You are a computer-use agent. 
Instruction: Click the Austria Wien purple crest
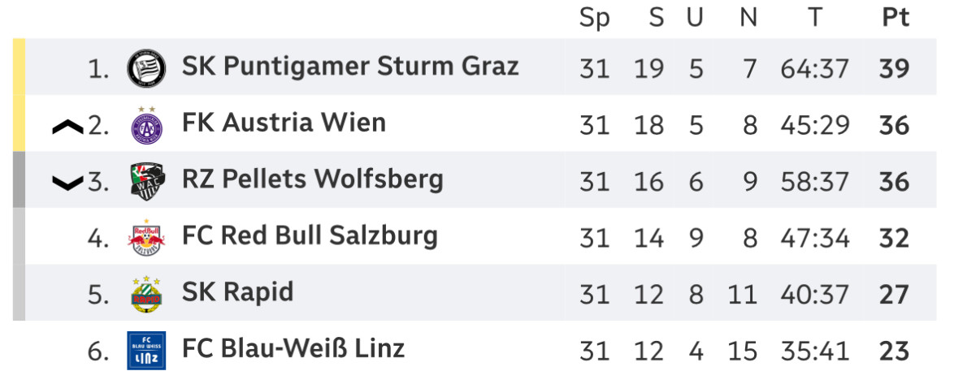(x=147, y=124)
